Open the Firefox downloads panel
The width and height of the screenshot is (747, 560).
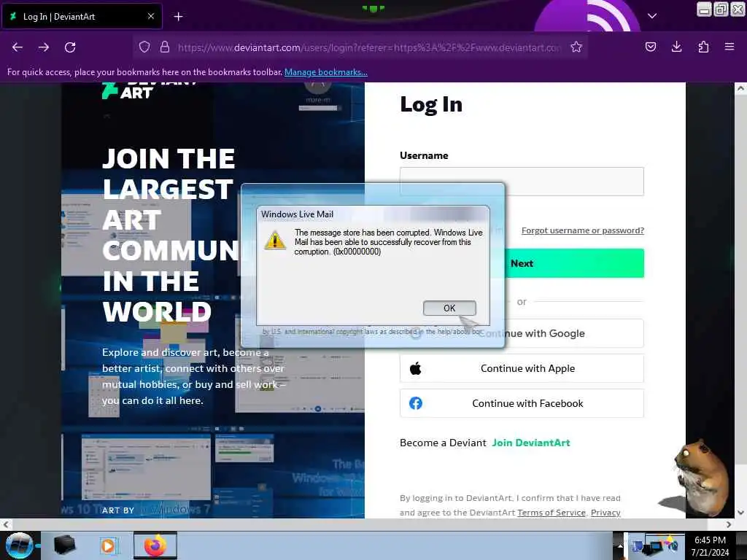pyautogui.click(x=676, y=47)
